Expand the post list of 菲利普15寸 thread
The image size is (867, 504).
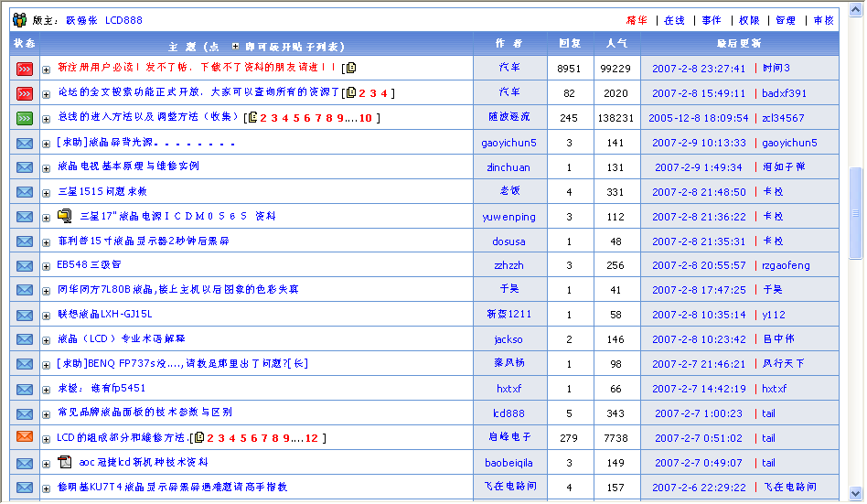pos(47,242)
